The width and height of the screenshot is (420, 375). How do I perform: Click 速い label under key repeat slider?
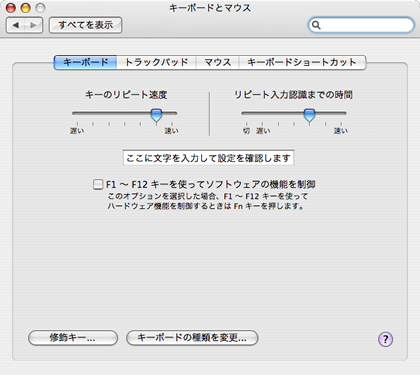171,131
